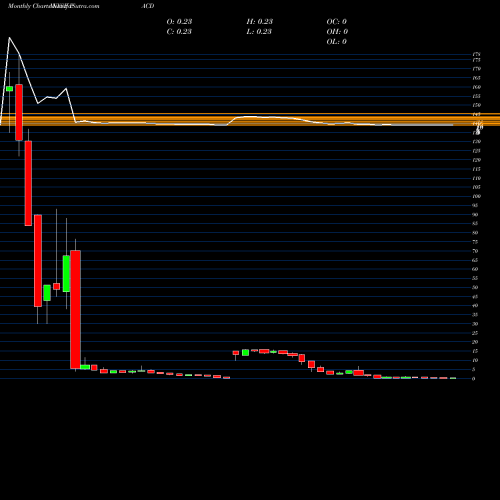Image resolution: width=500 pixels, height=500 pixels.
Task: Click the 5 price axis label
Action: coord(474,369)
